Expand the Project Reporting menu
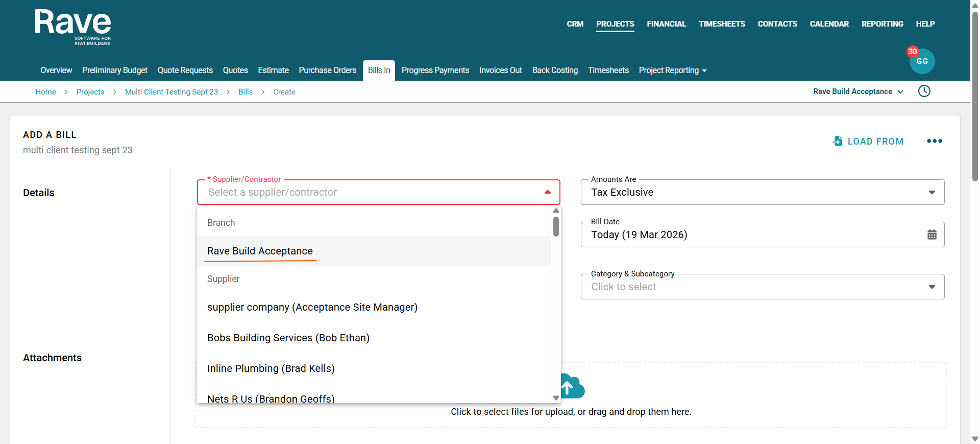Screen dimensions: 980x444 [x=672, y=71]
